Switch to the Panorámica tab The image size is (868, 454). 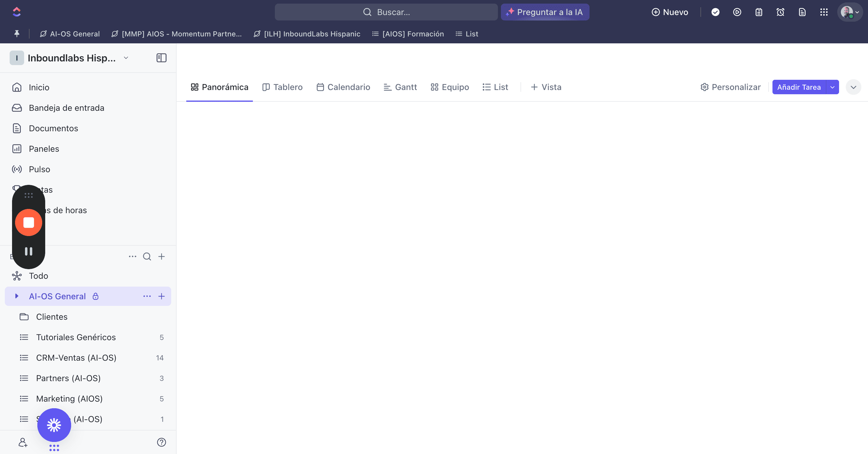[219, 87]
